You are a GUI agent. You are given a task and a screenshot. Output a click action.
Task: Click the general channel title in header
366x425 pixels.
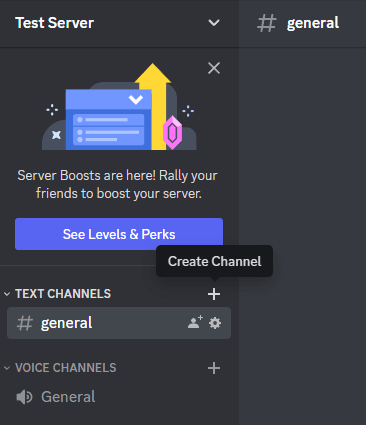(x=313, y=23)
